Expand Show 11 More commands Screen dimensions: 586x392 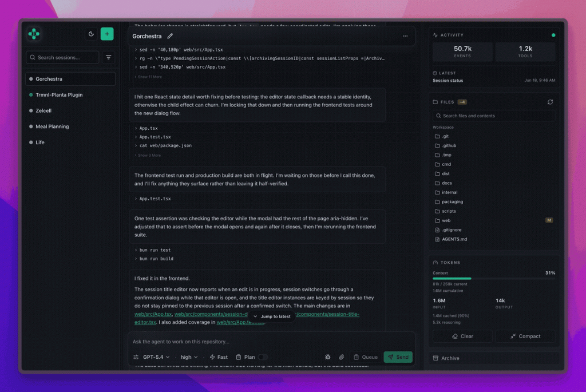point(148,77)
